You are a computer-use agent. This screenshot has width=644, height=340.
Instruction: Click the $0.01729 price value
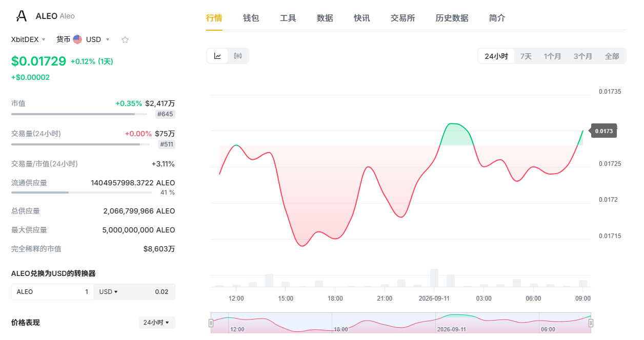click(39, 61)
